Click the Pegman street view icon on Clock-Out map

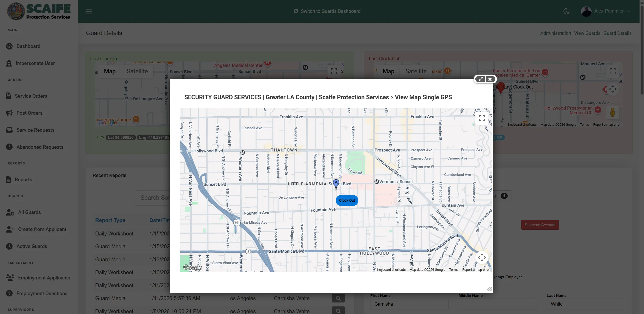point(613,113)
